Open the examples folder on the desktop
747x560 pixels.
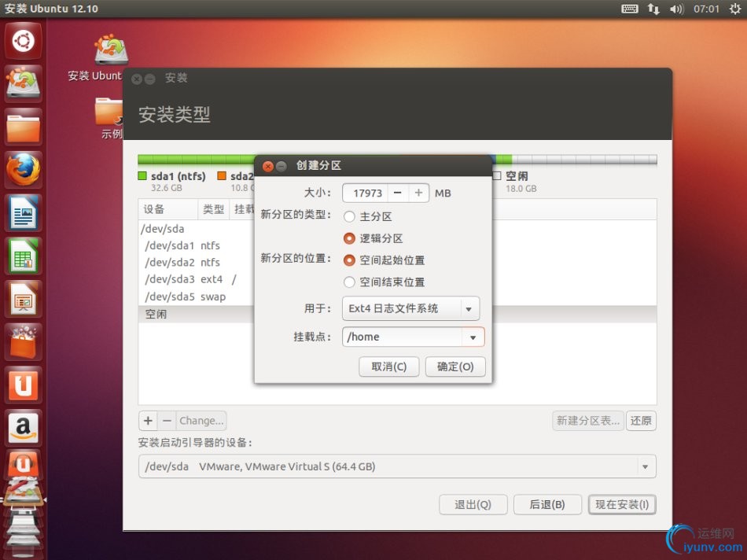[x=111, y=118]
